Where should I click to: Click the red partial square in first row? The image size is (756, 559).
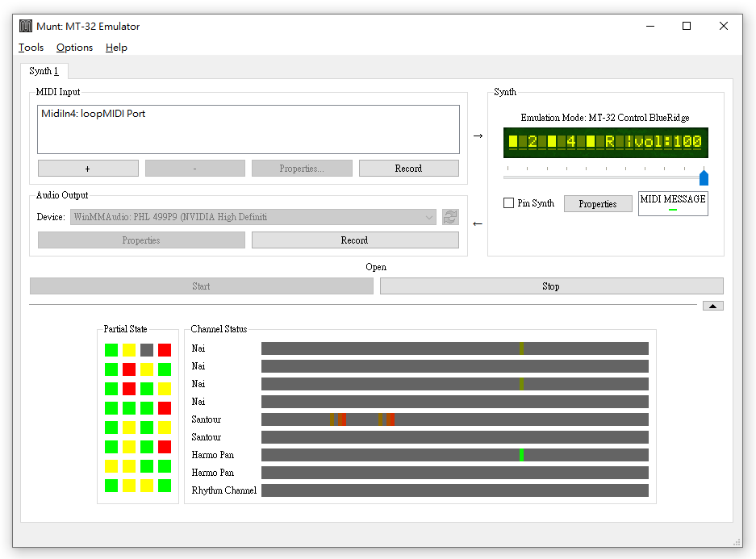pos(165,350)
